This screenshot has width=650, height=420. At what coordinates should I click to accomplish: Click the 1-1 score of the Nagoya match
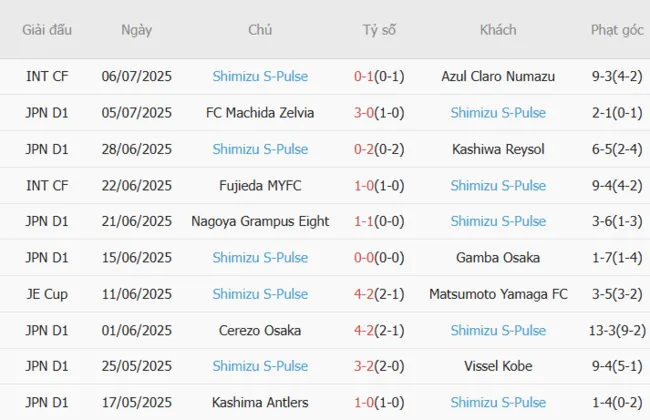tap(364, 221)
